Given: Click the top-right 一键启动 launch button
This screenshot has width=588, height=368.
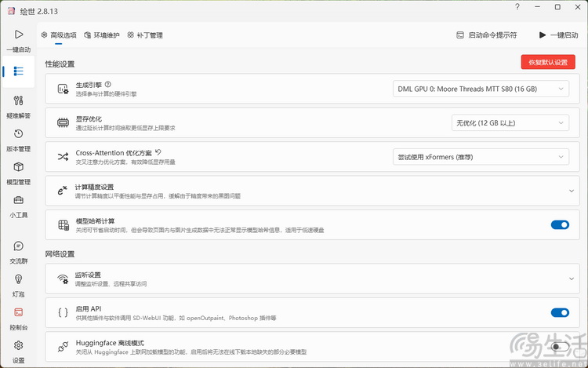Looking at the screenshot, I should pyautogui.click(x=558, y=35).
